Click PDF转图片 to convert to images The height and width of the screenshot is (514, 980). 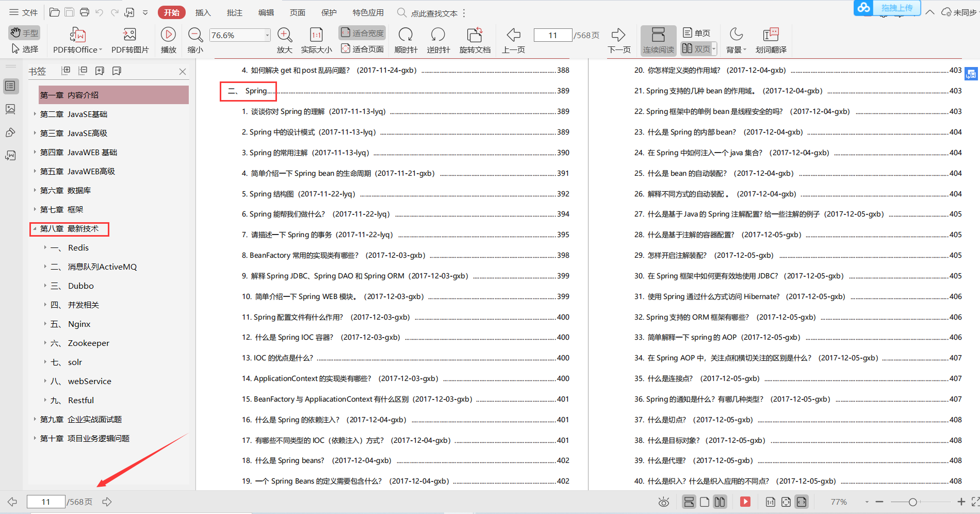pyautogui.click(x=130, y=41)
